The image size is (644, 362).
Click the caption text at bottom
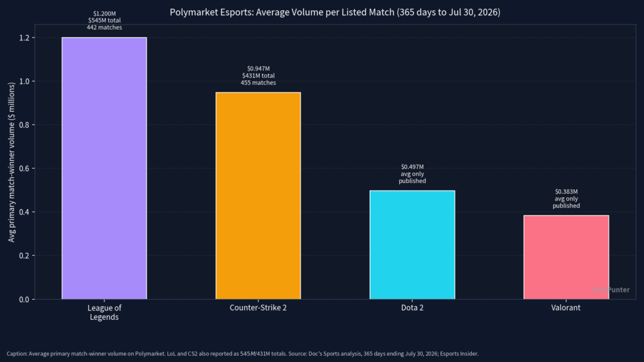243,354
